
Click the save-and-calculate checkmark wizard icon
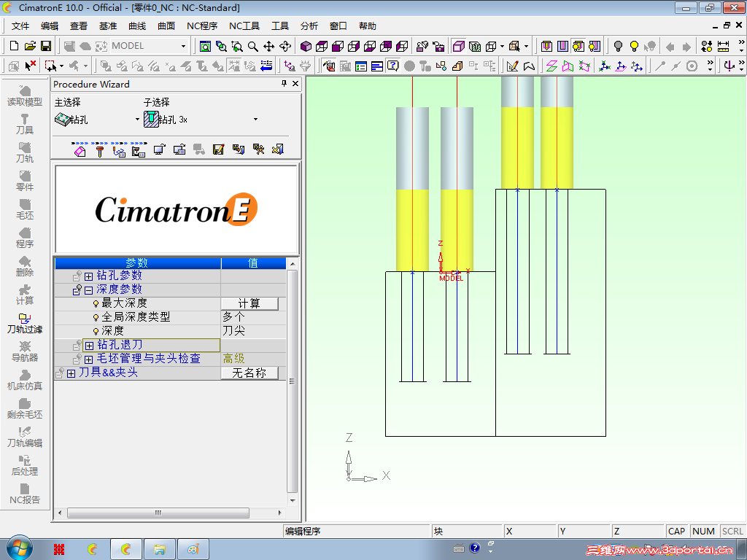218,149
